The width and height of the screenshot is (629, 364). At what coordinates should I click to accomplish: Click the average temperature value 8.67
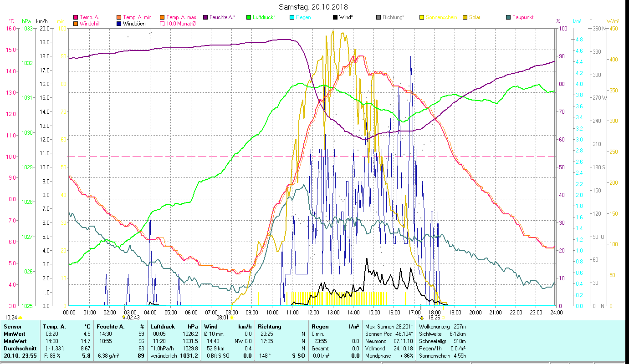click(x=85, y=348)
